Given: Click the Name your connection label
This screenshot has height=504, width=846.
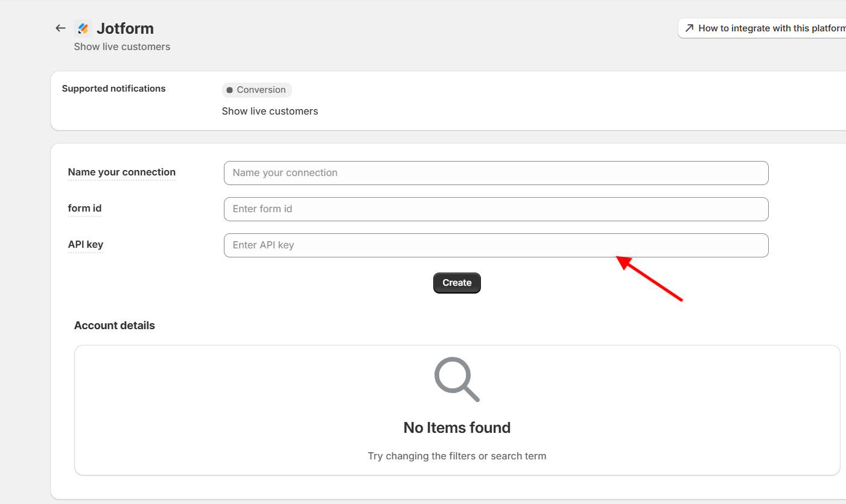Looking at the screenshot, I should (x=122, y=172).
